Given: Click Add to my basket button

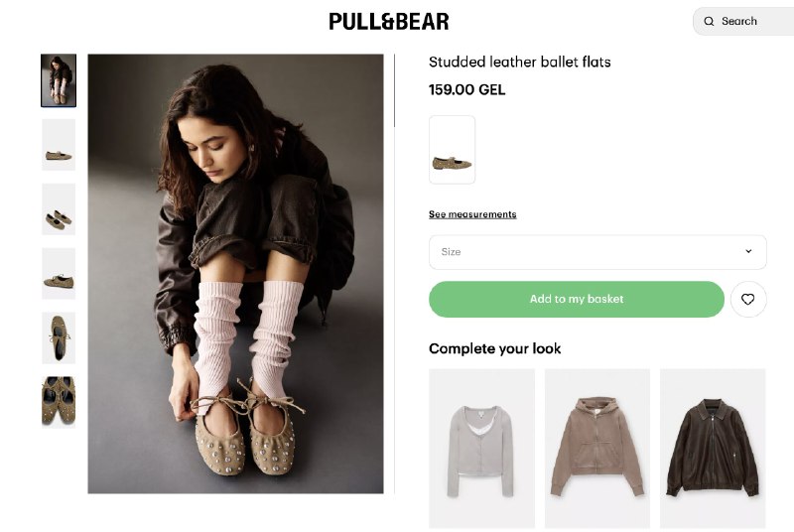Looking at the screenshot, I should click(577, 299).
